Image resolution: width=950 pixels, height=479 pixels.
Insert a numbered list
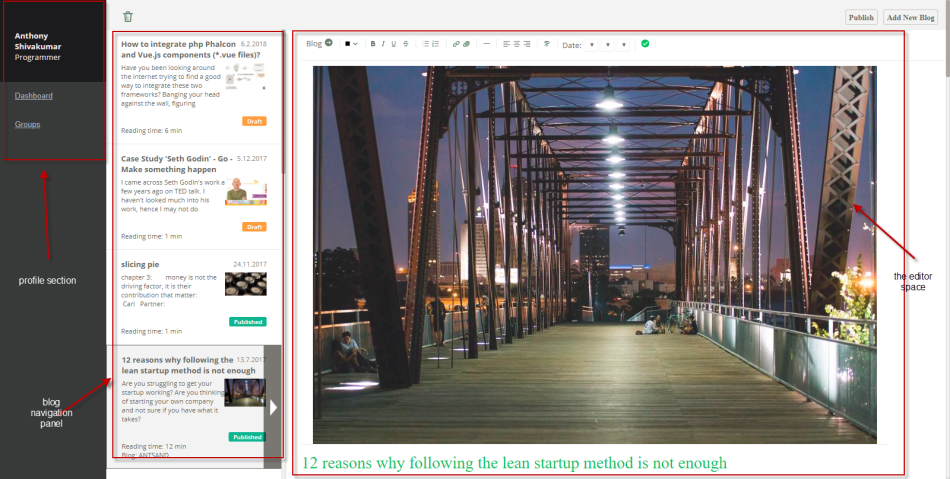435,44
